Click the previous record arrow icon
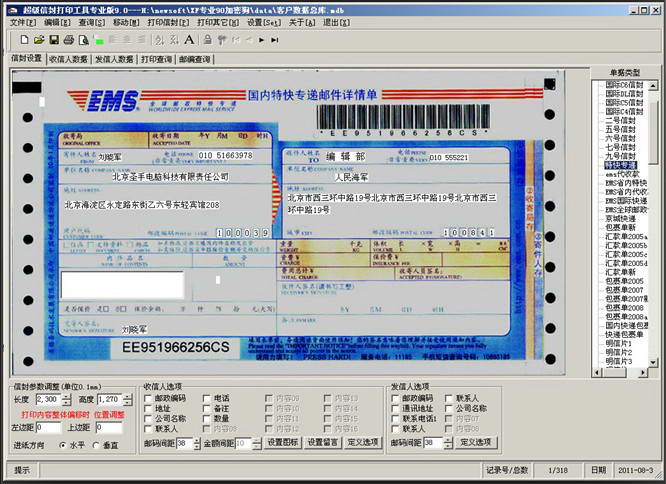Screen dimensions: 666x484 (x=249, y=40)
